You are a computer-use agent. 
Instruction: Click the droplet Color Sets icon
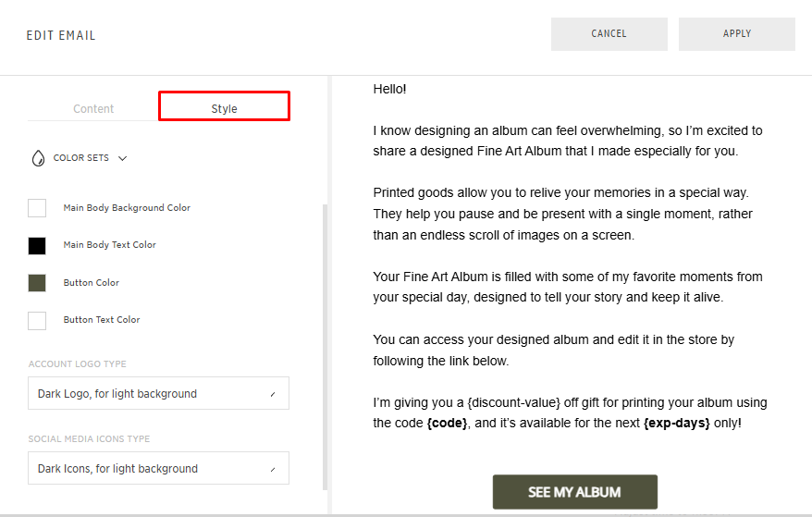(38, 158)
